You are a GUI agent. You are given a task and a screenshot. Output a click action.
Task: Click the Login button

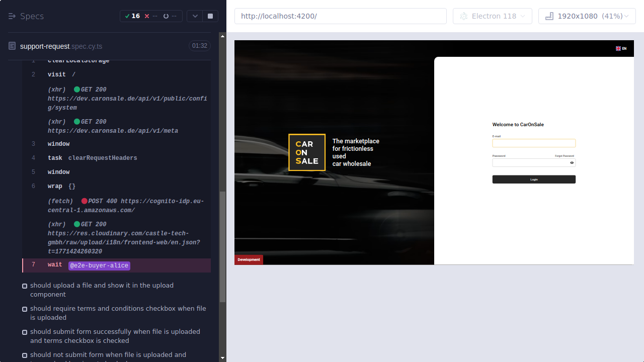tap(534, 179)
